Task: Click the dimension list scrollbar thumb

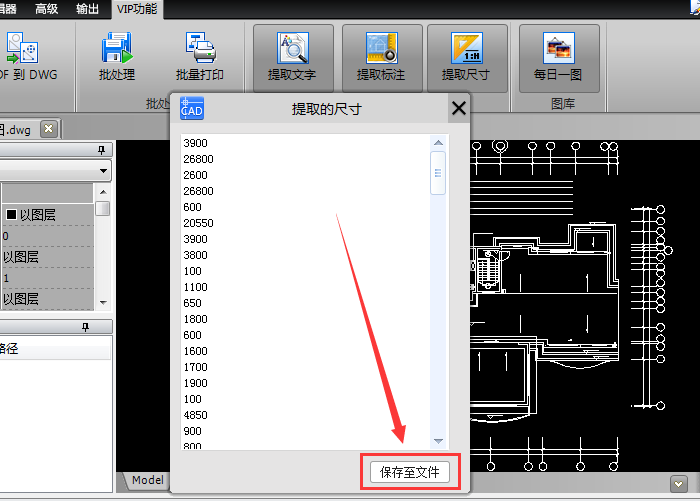Action: (438, 173)
